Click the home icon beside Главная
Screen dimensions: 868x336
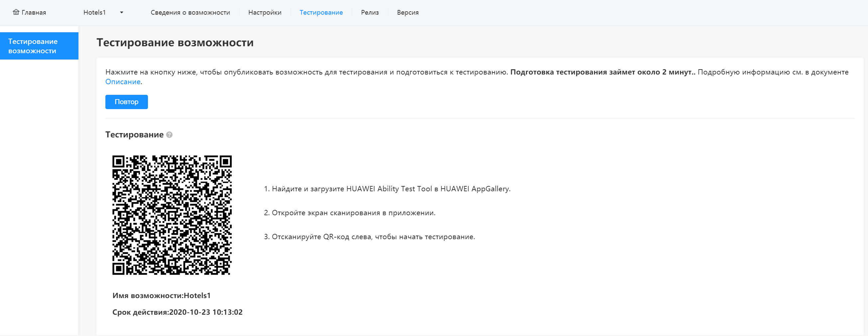point(16,12)
